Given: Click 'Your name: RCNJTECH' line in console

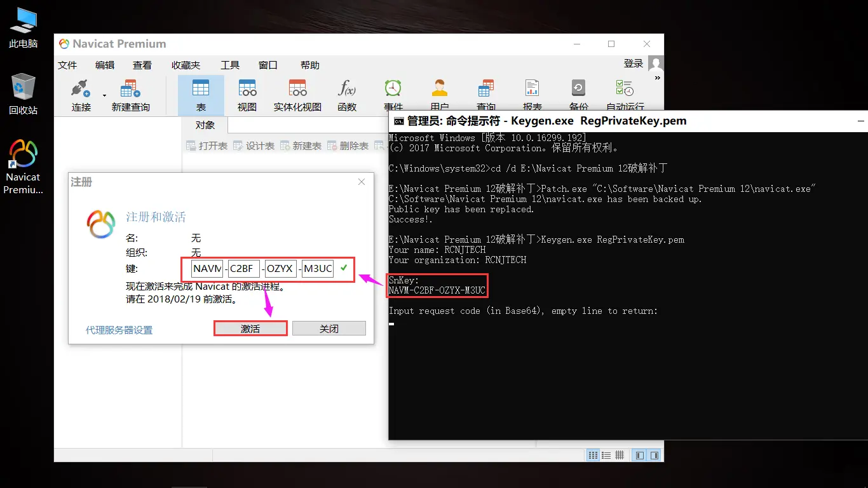Looking at the screenshot, I should pyautogui.click(x=437, y=250).
